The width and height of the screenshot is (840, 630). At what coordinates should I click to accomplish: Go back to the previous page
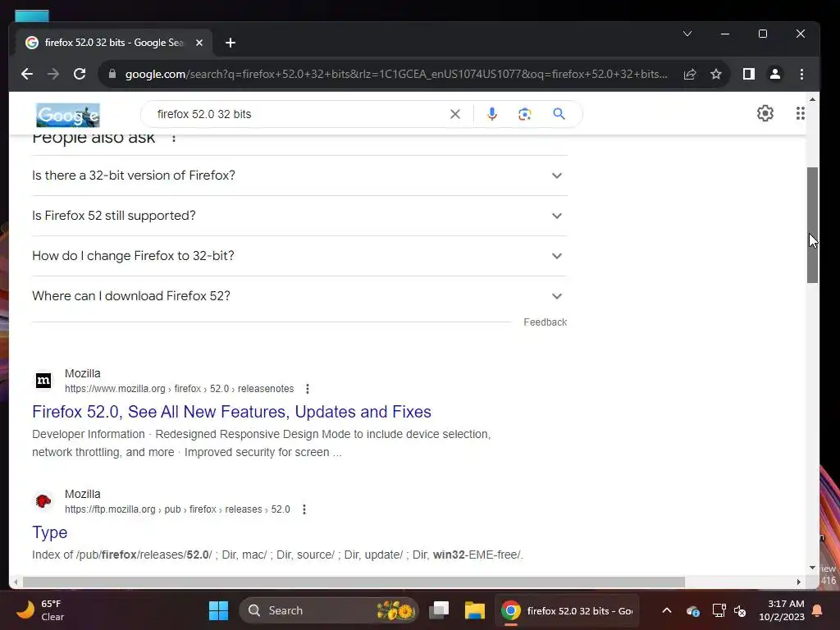click(27, 74)
